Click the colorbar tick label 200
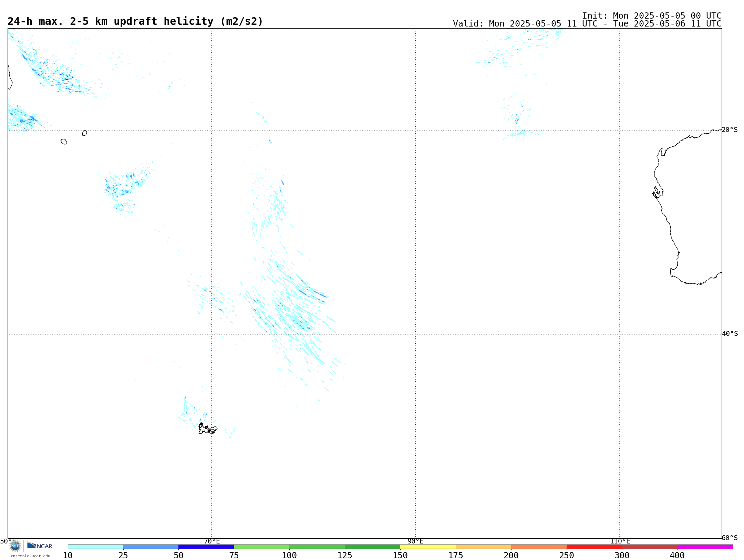744x560 pixels. click(511, 556)
